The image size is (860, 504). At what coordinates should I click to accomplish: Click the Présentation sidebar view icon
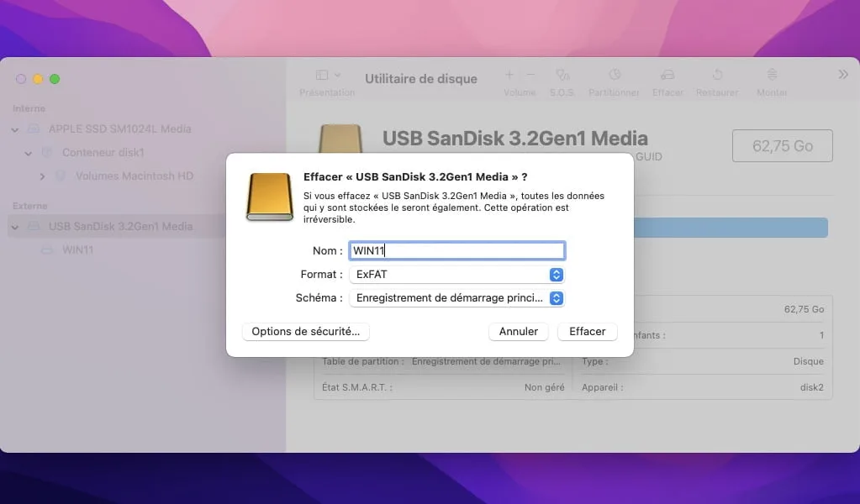coord(322,75)
